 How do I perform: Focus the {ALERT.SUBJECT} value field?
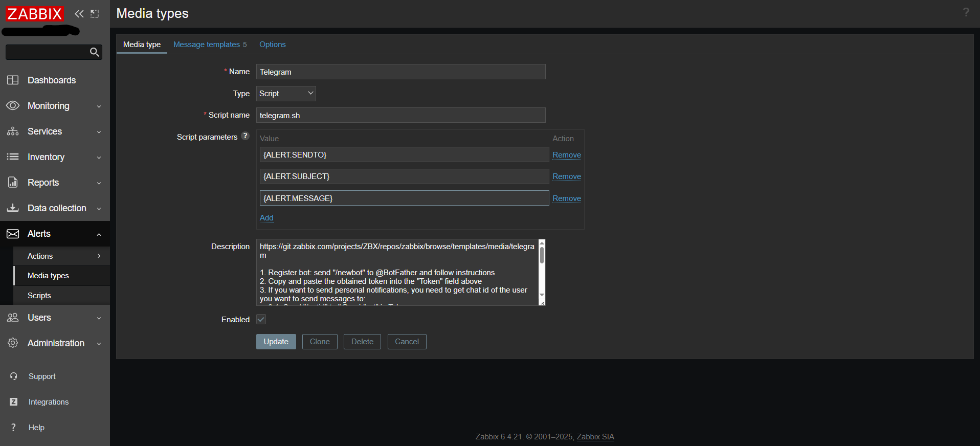pos(404,176)
